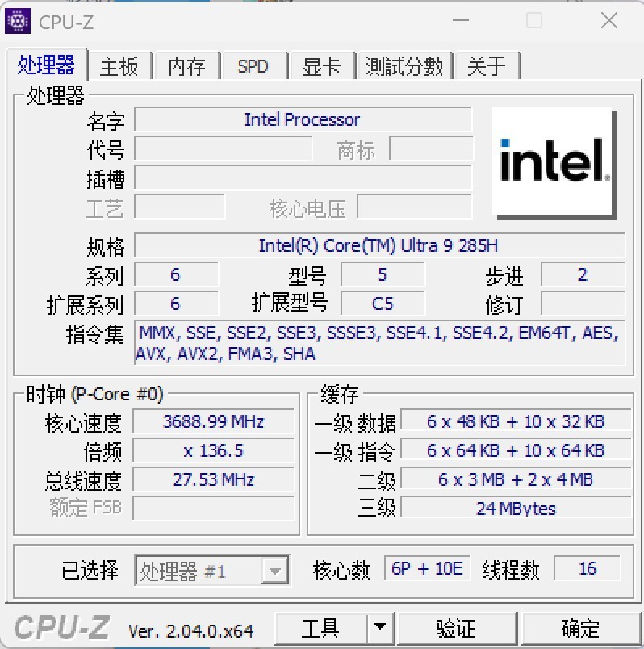
Task: Click the 步进 value 2
Action: 583,274
